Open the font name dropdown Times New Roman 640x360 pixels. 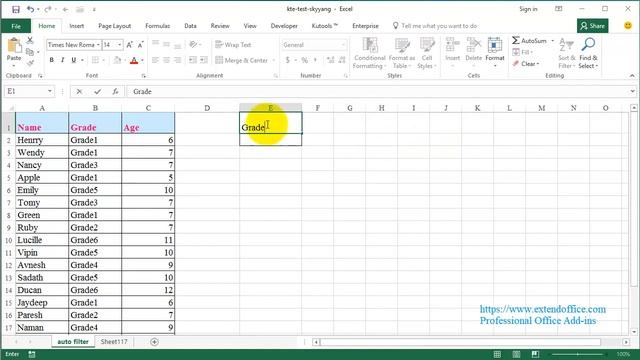click(x=98, y=45)
